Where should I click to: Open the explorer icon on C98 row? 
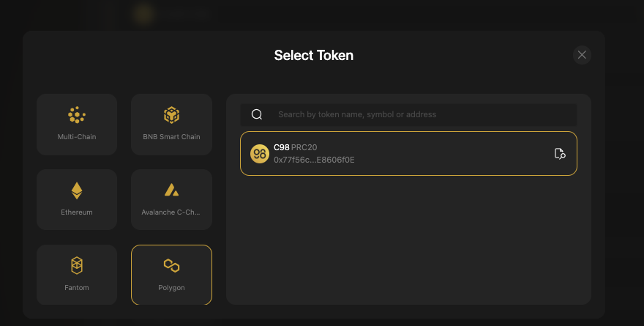560,153
